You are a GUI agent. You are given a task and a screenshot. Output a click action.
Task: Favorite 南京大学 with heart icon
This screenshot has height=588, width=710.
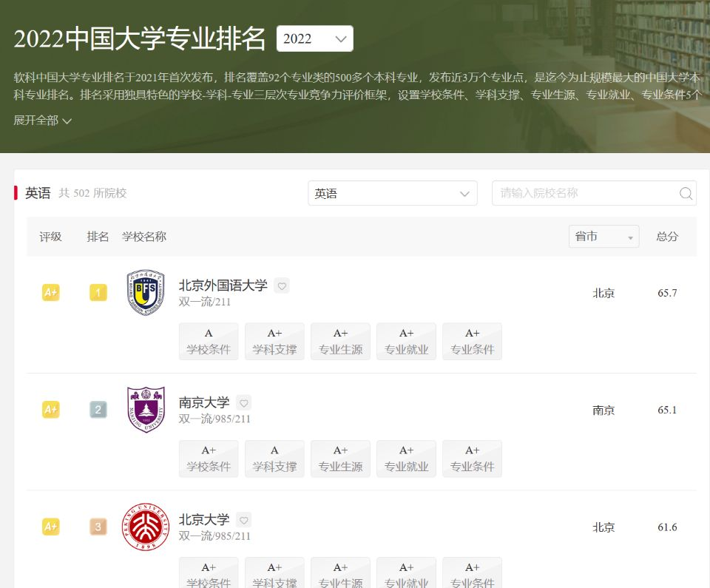pos(243,402)
